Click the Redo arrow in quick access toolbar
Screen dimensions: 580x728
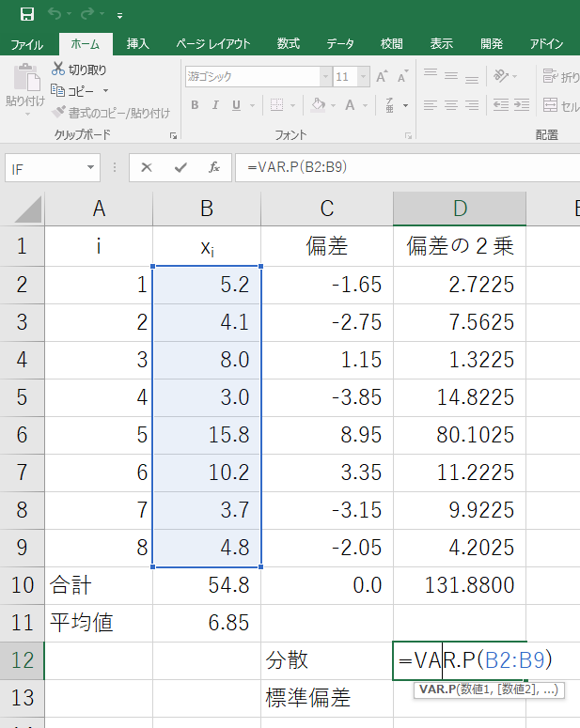tap(86, 14)
